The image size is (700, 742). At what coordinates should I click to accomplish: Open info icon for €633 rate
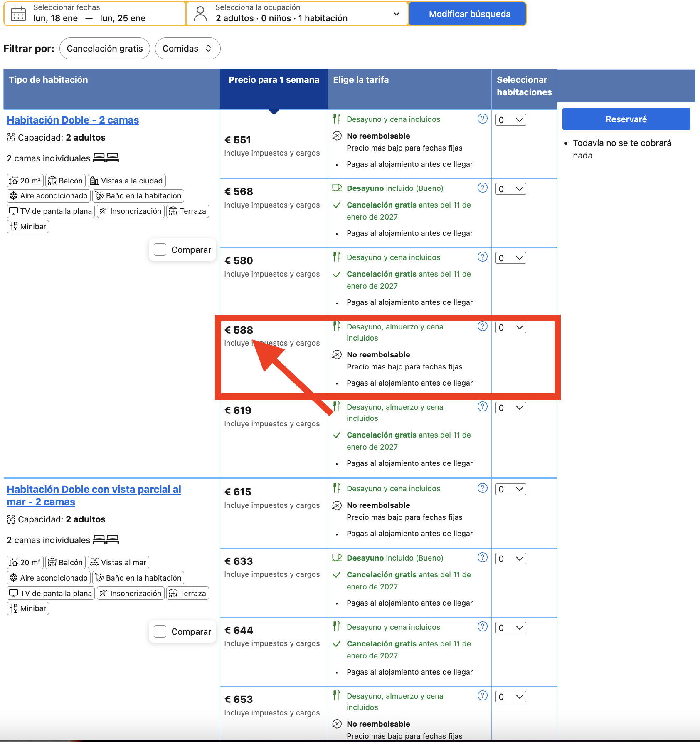point(482,557)
